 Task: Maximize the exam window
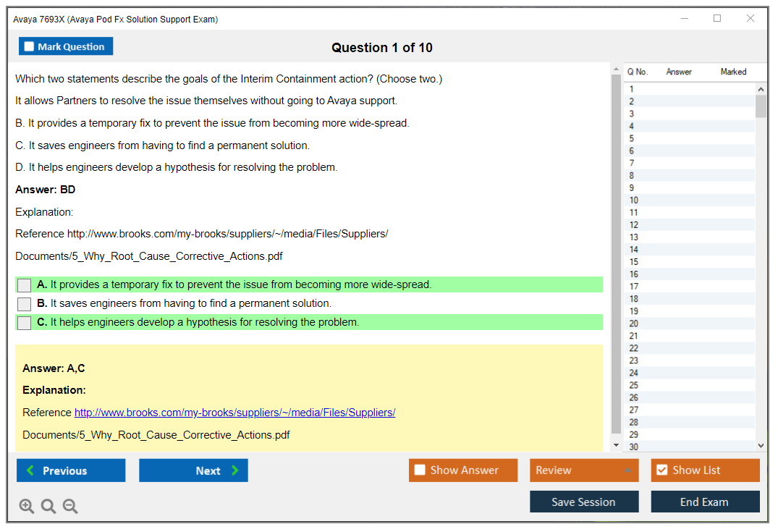(x=717, y=19)
